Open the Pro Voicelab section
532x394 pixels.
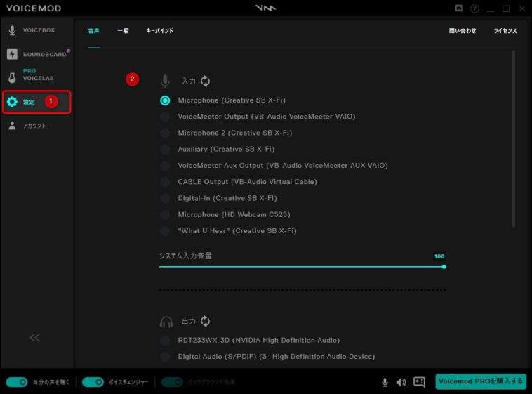pos(31,74)
